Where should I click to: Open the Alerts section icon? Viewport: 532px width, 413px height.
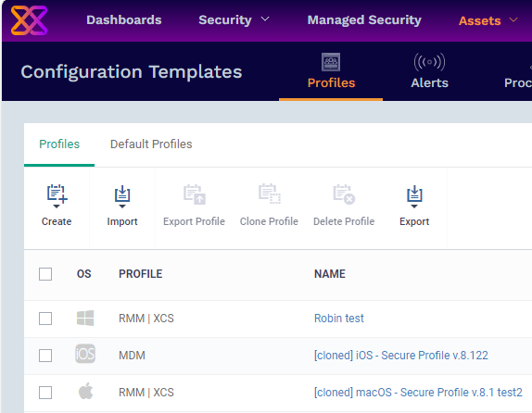point(429,62)
